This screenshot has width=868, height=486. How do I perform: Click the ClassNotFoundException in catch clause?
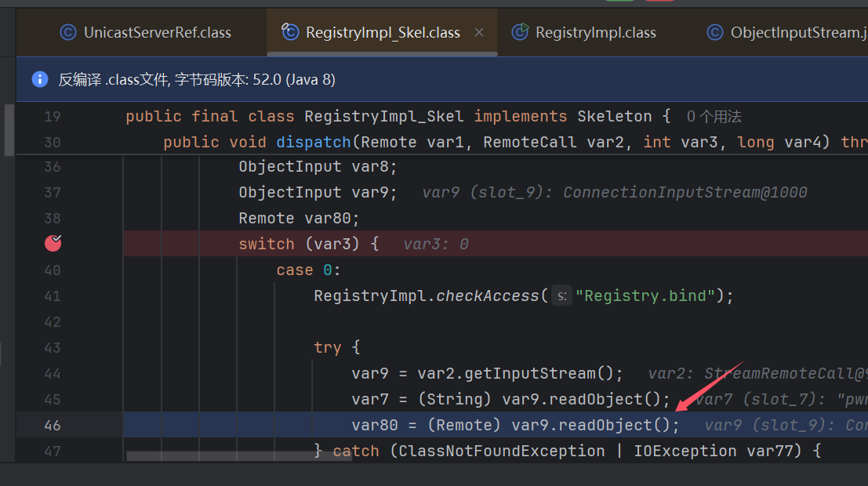(502, 452)
